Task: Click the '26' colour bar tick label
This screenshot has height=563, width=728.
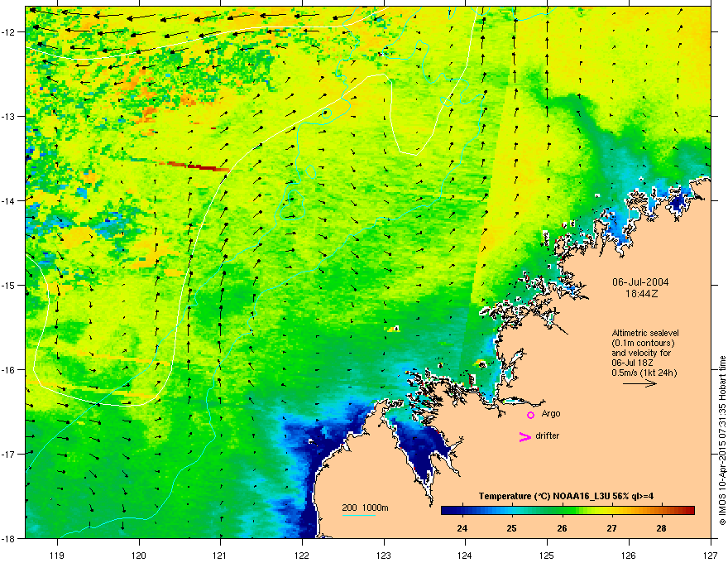Action: pos(562,527)
